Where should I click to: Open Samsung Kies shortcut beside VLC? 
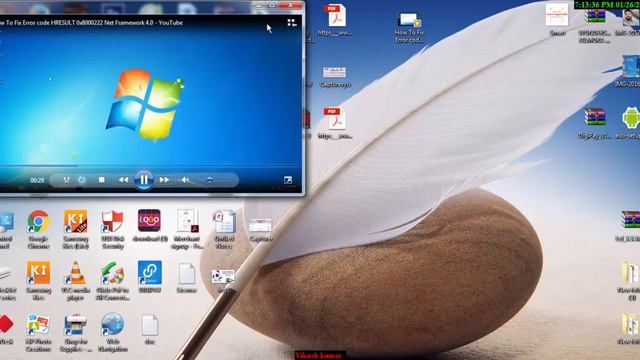pos(38,280)
